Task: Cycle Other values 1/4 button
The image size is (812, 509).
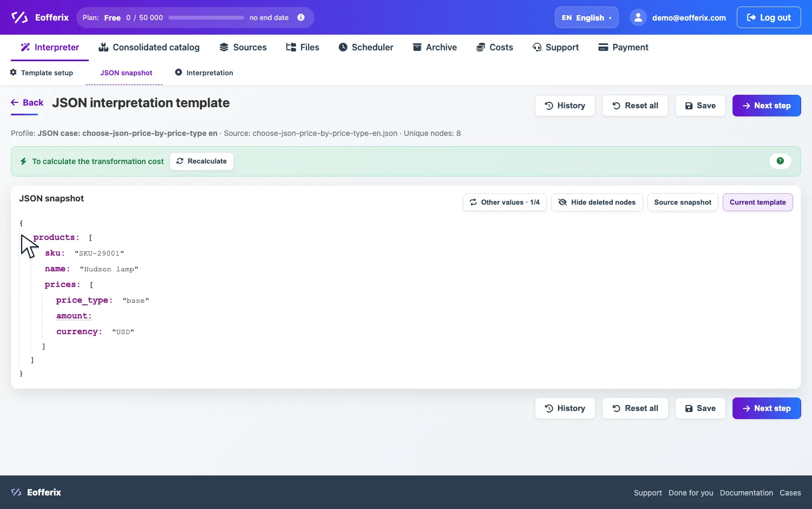Action: click(505, 203)
